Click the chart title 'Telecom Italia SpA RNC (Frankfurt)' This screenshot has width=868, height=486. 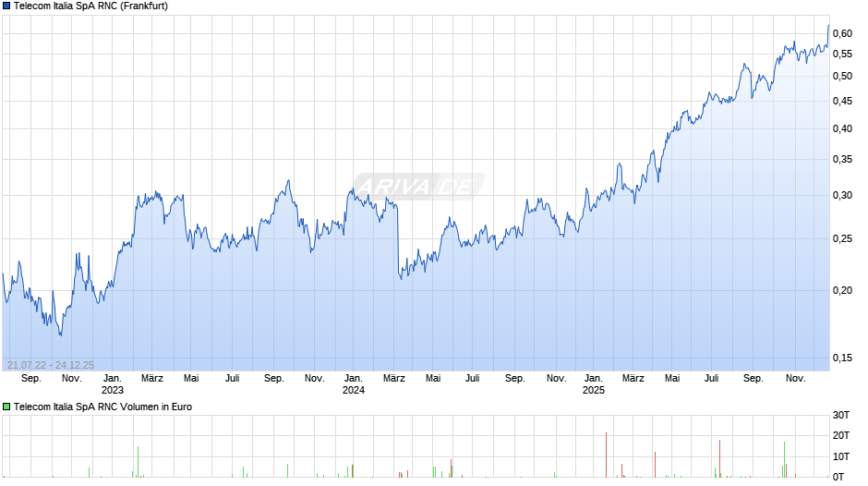[90, 6]
